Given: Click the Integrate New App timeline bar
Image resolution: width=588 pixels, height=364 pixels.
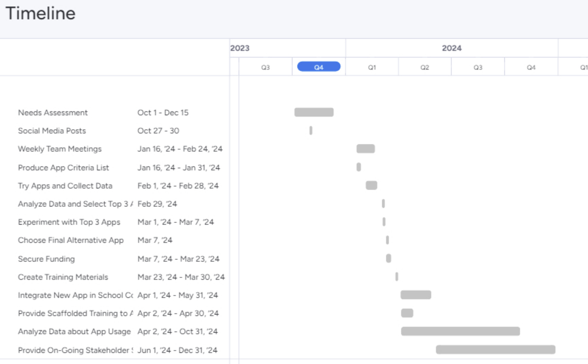Looking at the screenshot, I should [416, 295].
